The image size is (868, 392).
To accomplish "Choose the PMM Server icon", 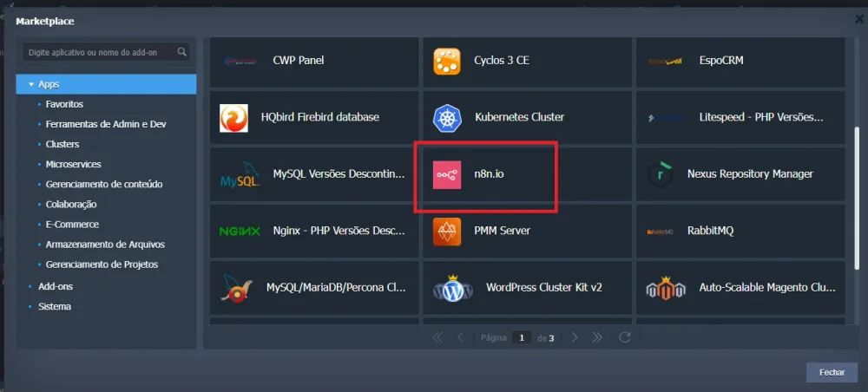I will coord(447,232).
